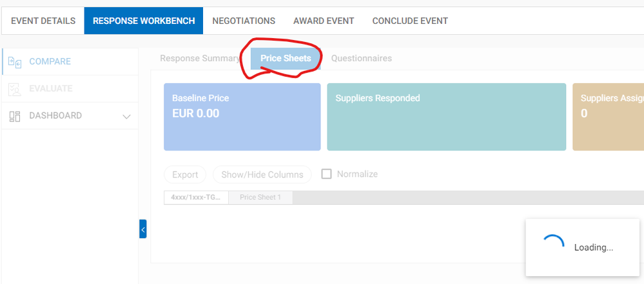
Task: Click the Compare sidebar icon
Action: tap(15, 62)
